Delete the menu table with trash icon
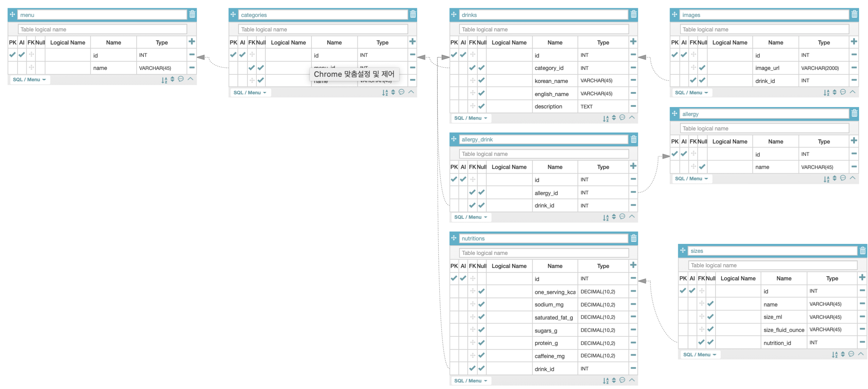 pyautogui.click(x=192, y=14)
